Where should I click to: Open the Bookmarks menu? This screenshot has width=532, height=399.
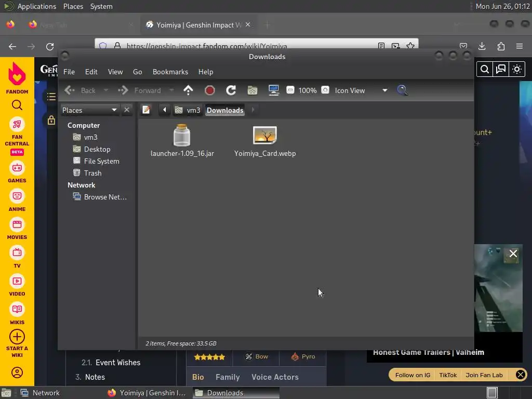click(170, 72)
